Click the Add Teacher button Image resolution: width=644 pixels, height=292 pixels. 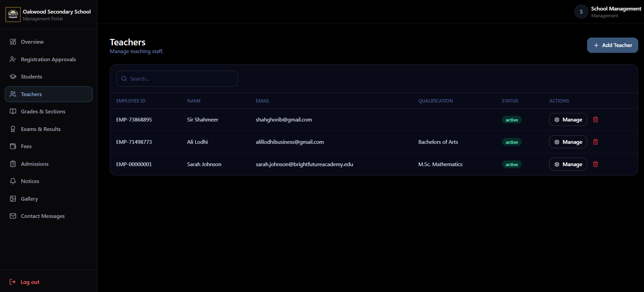(612, 45)
